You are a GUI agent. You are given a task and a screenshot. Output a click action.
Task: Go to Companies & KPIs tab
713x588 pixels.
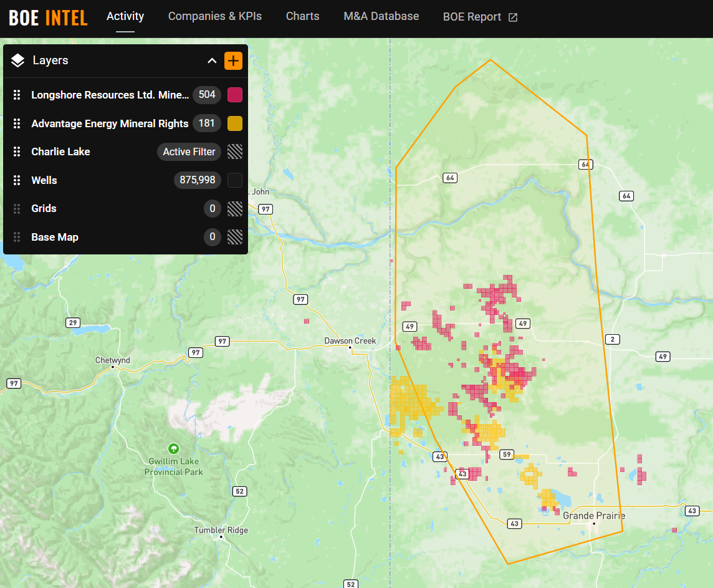coord(215,16)
